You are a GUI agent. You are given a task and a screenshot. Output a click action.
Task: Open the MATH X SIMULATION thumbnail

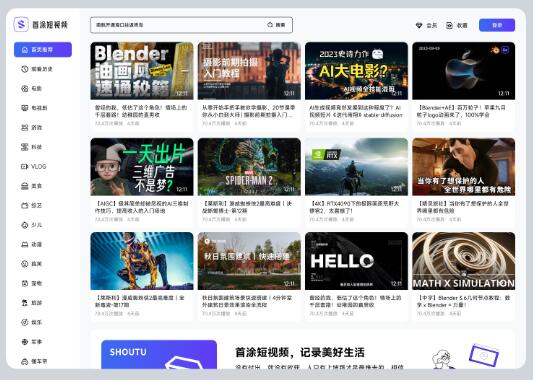[x=464, y=261]
